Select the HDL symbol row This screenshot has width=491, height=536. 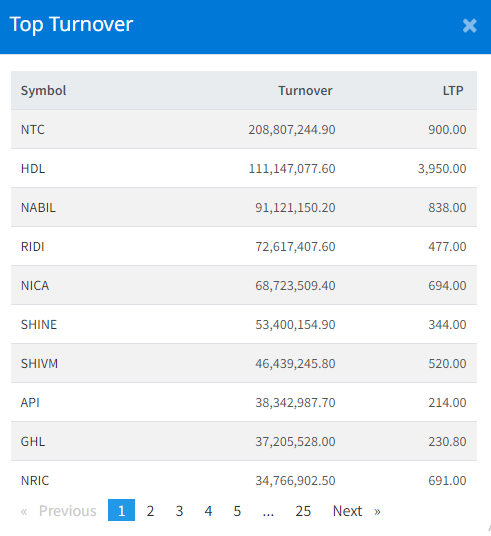[244, 169]
